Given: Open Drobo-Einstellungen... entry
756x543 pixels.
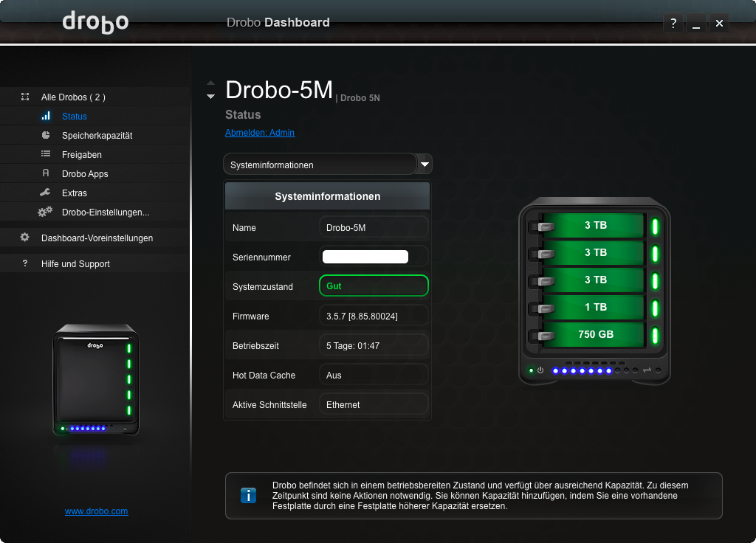Looking at the screenshot, I should coord(106,212).
